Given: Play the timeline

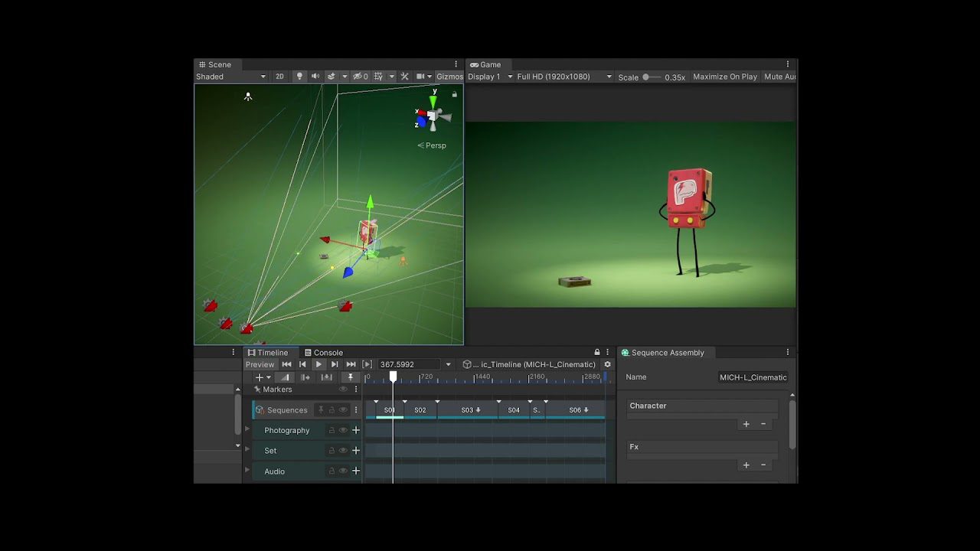Looking at the screenshot, I should pyautogui.click(x=318, y=364).
